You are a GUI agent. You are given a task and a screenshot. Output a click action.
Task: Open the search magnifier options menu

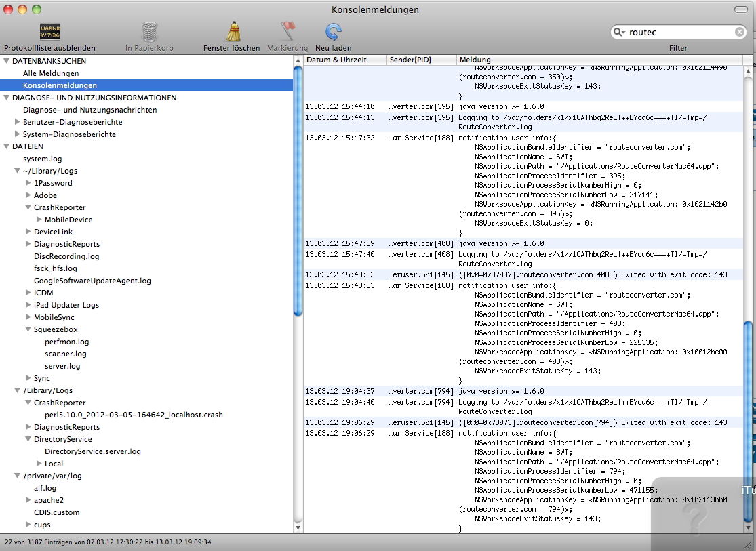pos(619,32)
